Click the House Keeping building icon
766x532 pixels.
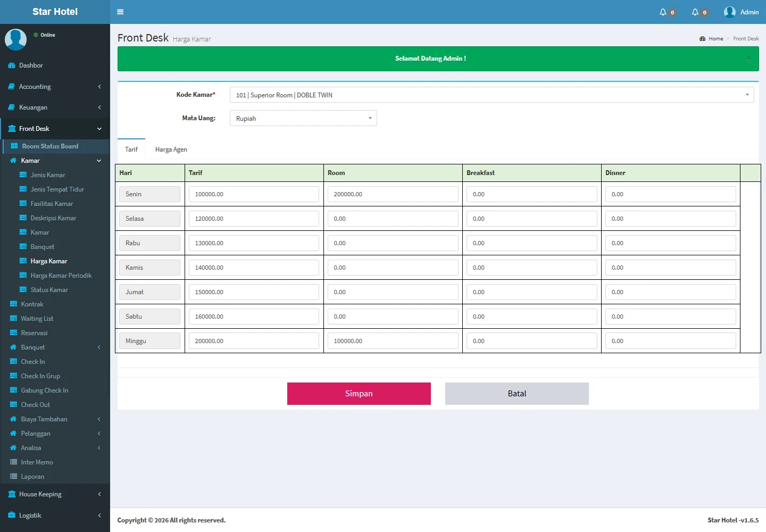pos(12,494)
